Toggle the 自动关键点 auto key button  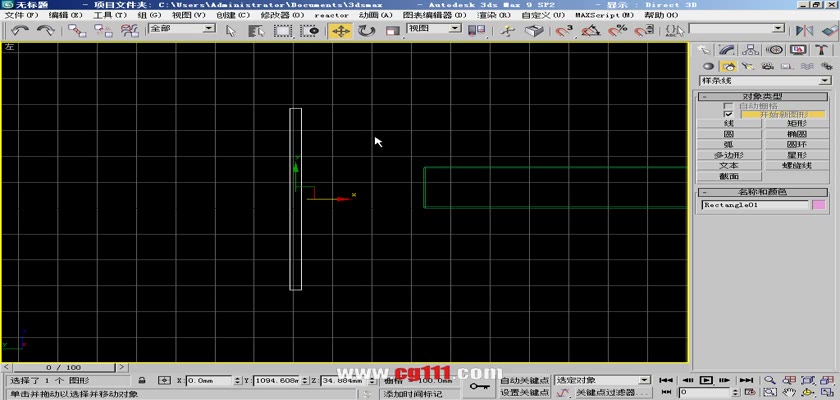click(x=524, y=380)
